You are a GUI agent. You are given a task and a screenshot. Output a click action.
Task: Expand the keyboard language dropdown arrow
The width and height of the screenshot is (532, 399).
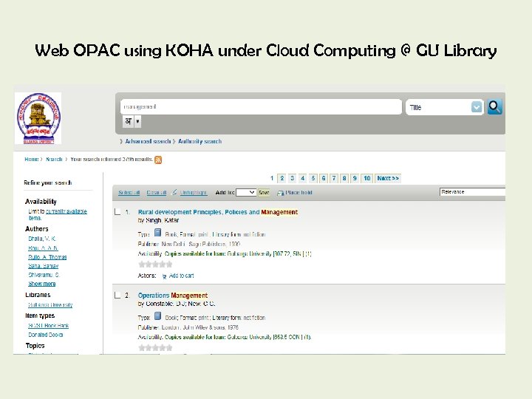click(x=137, y=121)
